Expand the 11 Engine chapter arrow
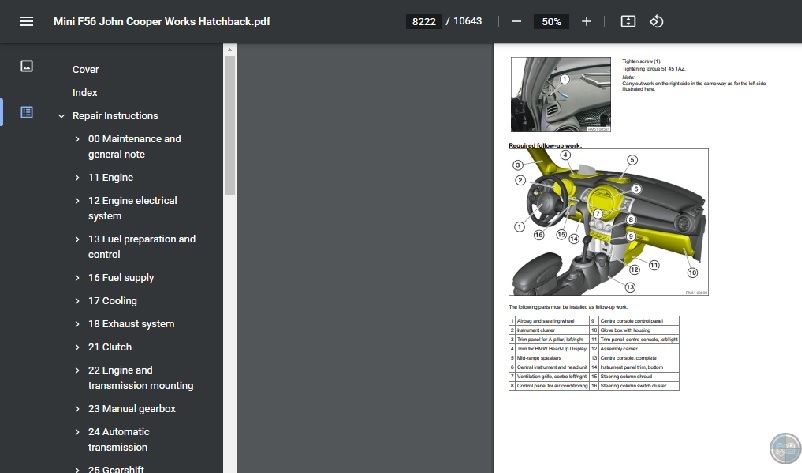Viewport: 802px width, 473px height. tap(77, 177)
